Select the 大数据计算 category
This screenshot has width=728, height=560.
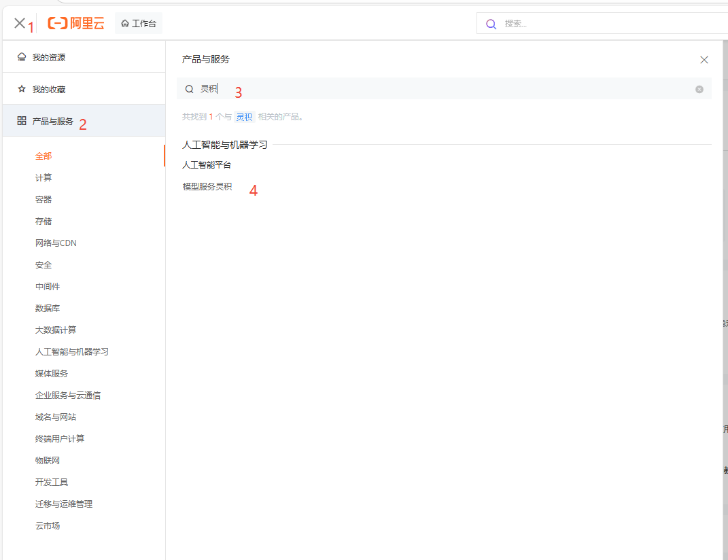[x=56, y=330]
